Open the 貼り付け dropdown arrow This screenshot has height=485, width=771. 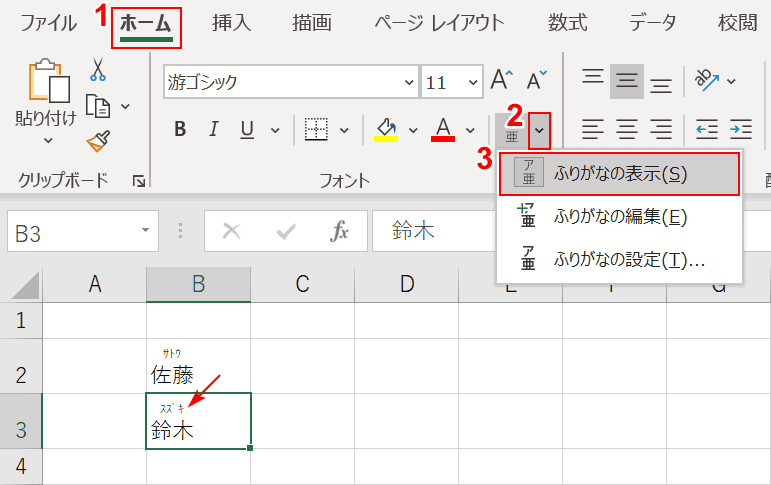click(48, 141)
